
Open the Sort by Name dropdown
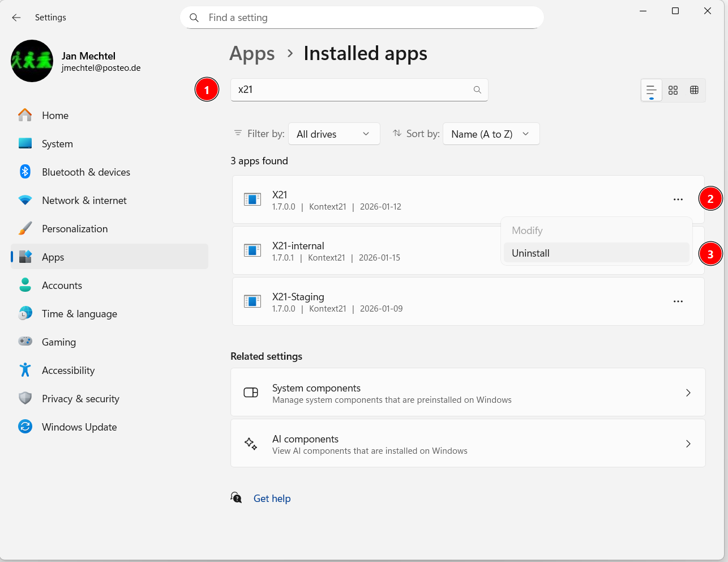coord(490,134)
